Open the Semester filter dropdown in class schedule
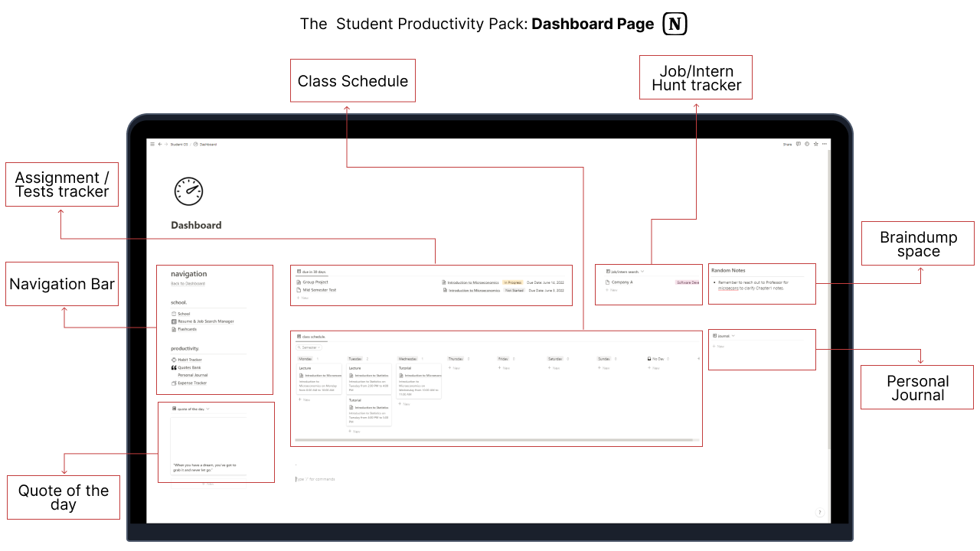Viewport: 980px width, 551px height. tap(311, 347)
